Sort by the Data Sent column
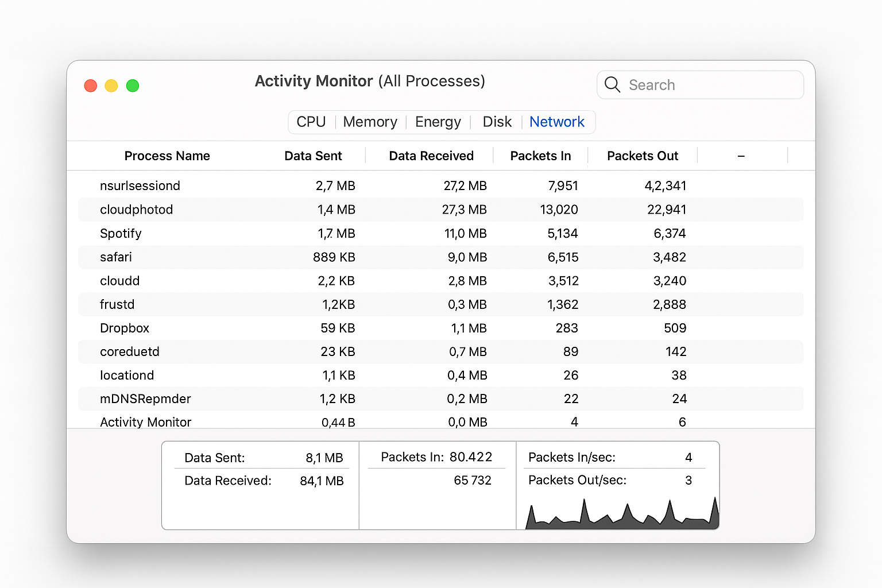Screen dimensions: 882x588 313,156
